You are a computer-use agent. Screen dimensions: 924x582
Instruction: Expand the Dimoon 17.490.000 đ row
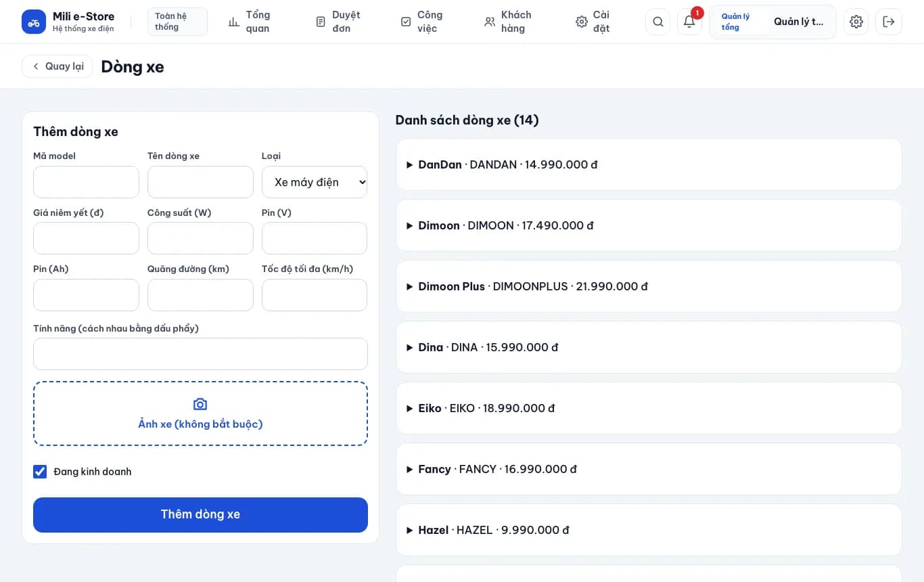pos(649,225)
